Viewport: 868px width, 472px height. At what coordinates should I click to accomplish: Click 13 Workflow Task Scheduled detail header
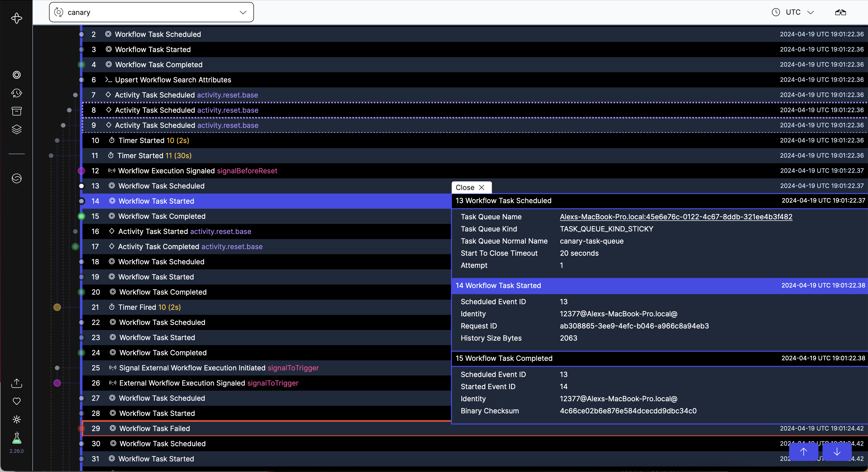click(x=660, y=201)
